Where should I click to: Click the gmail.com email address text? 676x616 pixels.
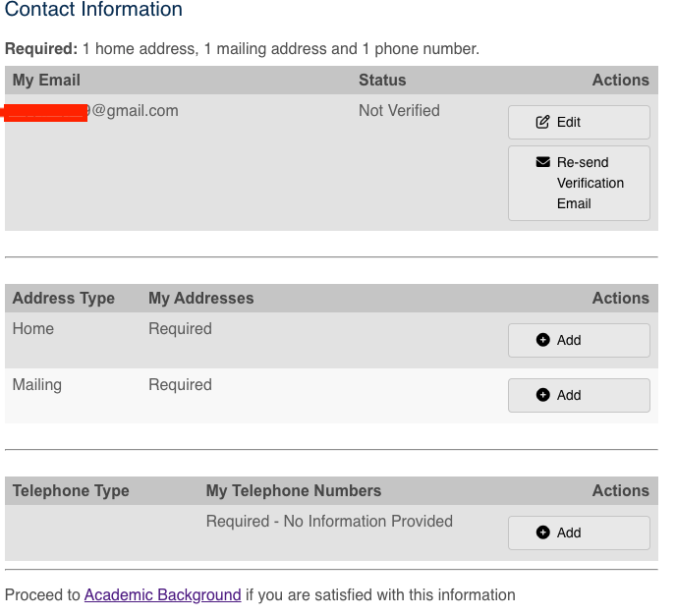pyautogui.click(x=136, y=110)
